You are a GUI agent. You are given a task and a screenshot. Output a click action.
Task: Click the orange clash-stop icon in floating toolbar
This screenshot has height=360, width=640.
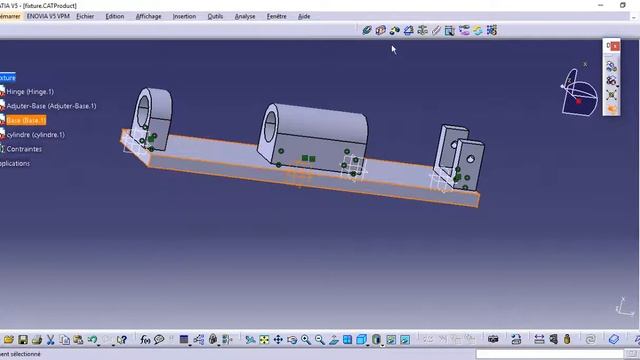611,109
